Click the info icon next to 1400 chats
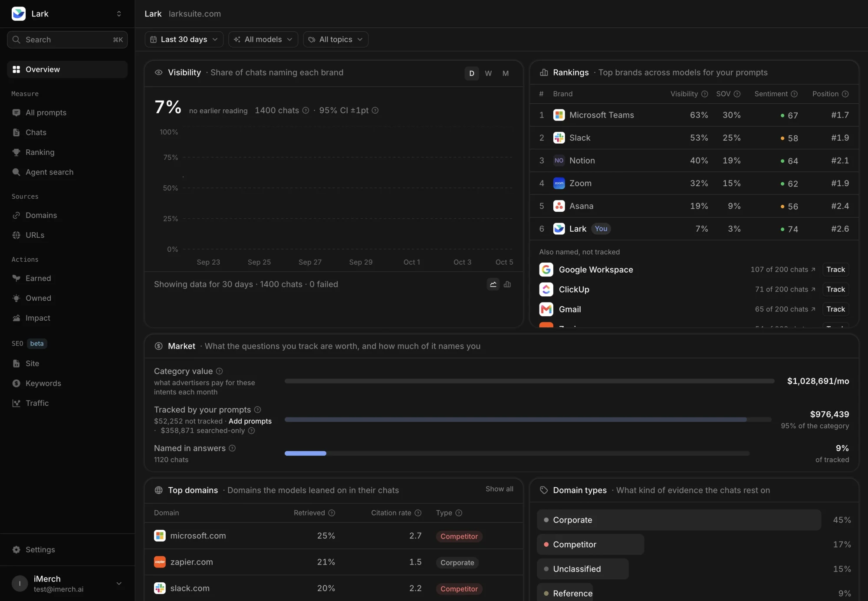Image resolution: width=868 pixels, height=601 pixels. 306,110
